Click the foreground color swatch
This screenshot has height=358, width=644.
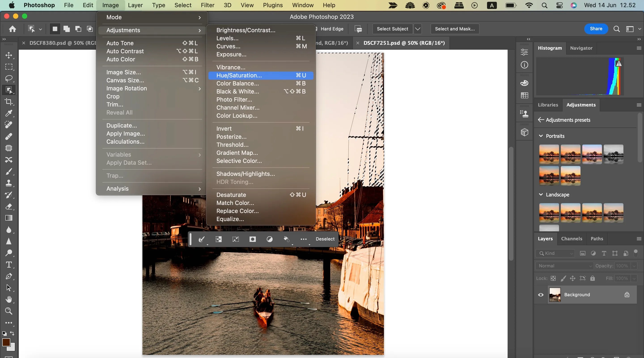[x=6, y=342]
